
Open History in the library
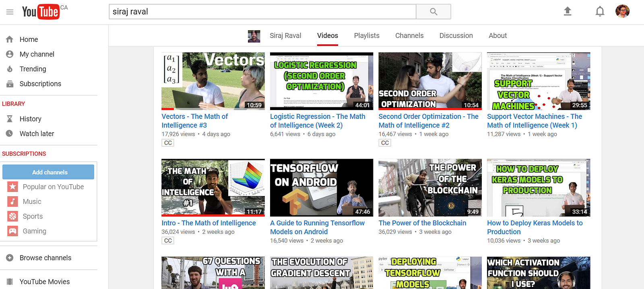point(31,119)
